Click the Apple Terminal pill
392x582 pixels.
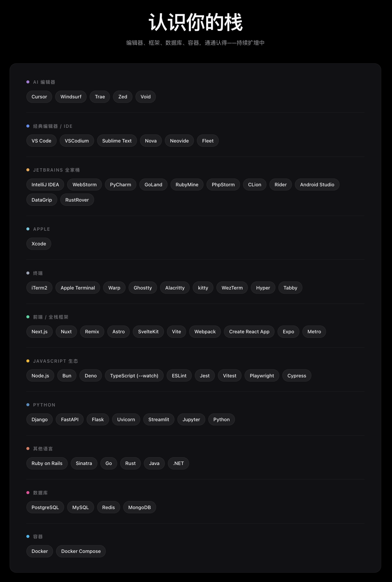pos(78,288)
